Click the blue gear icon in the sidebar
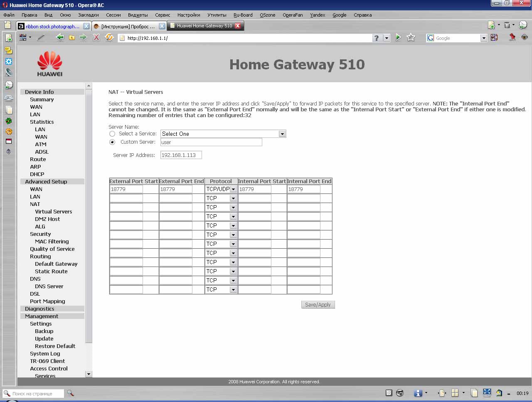This screenshot has height=402, width=532. click(8, 61)
